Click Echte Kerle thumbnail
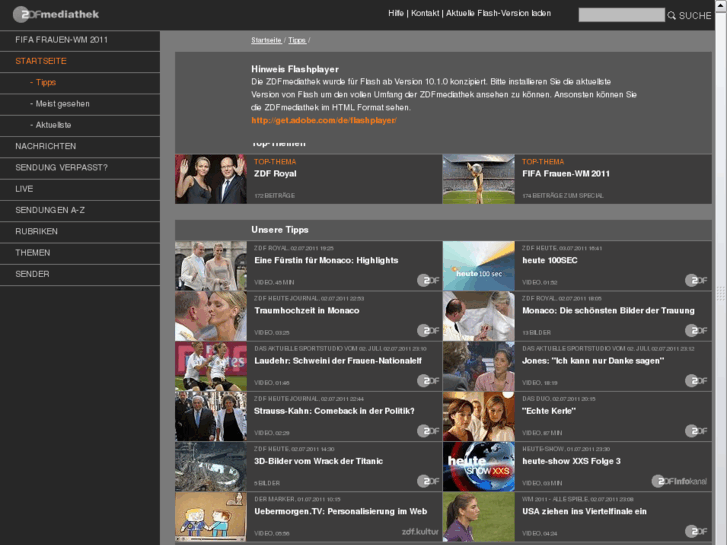This screenshot has width=727, height=545. [478, 417]
